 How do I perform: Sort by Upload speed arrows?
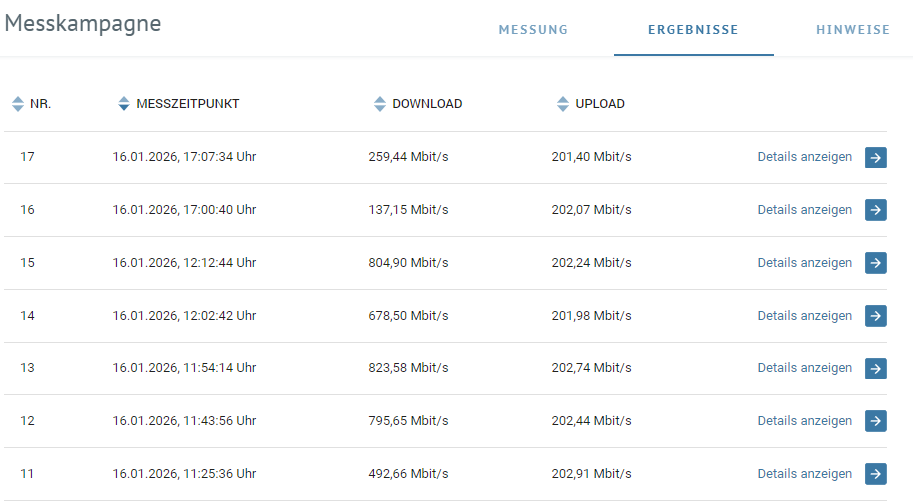click(562, 104)
